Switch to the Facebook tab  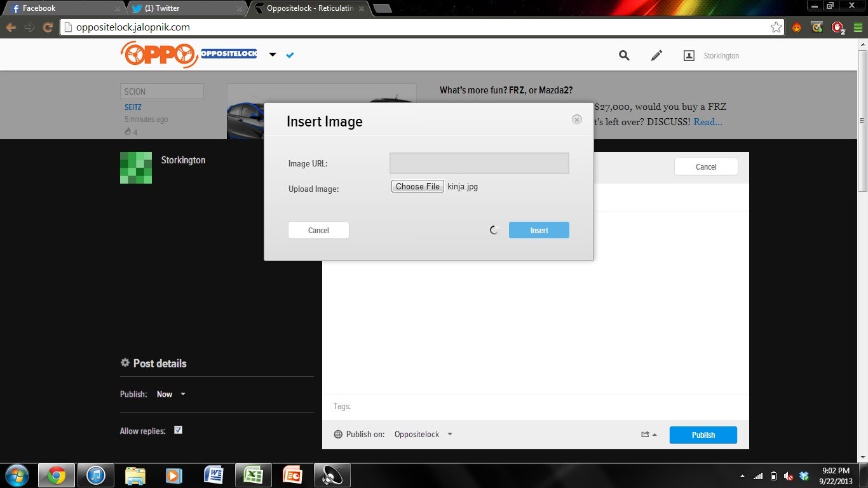[63, 8]
